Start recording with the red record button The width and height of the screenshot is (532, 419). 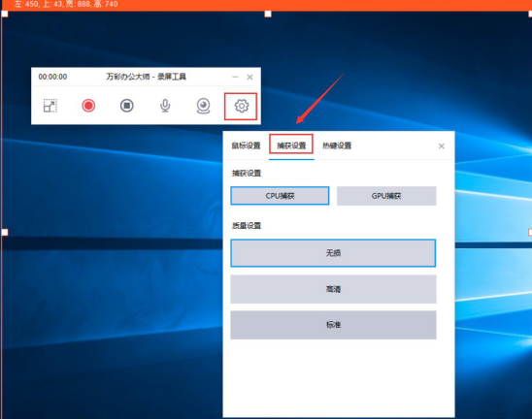[88, 106]
